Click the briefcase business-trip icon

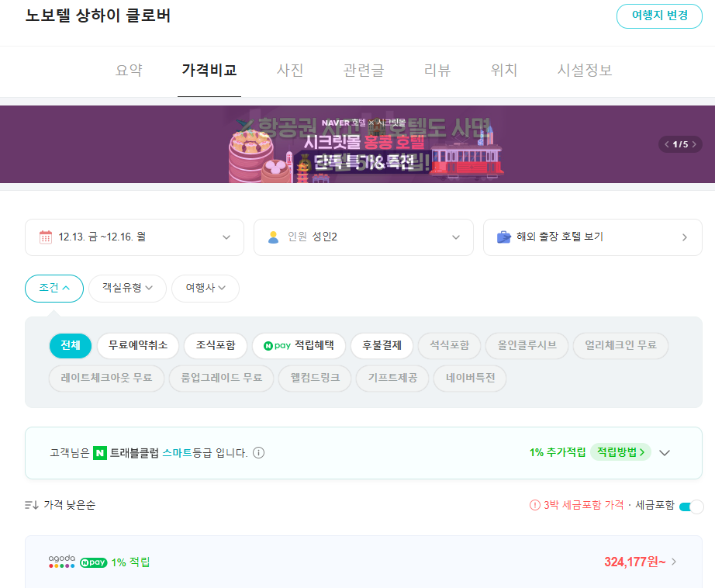pos(504,237)
